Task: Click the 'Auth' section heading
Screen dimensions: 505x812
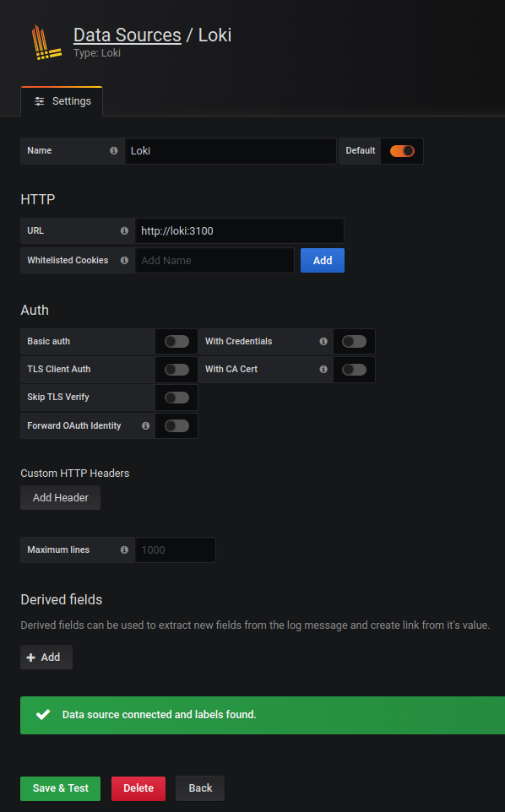Action: click(35, 310)
